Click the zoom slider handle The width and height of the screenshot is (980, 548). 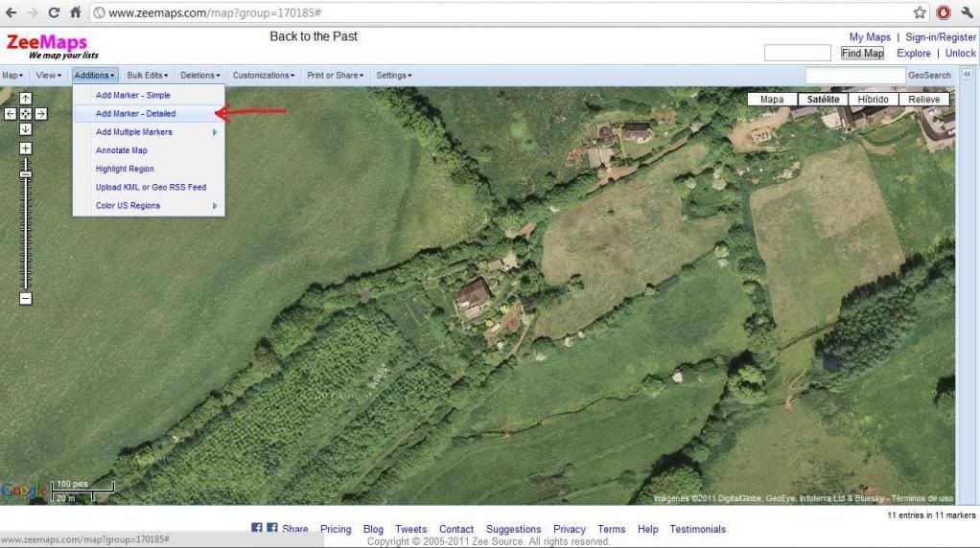click(x=26, y=173)
